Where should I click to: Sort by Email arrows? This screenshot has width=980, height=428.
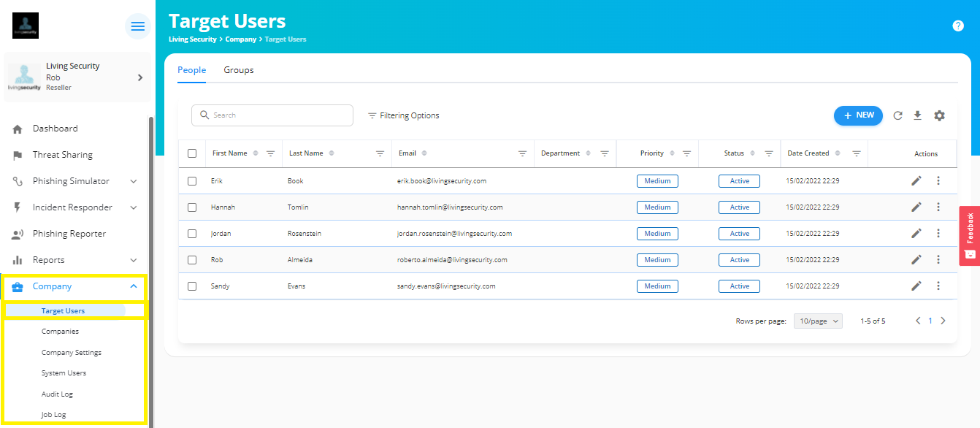click(424, 154)
